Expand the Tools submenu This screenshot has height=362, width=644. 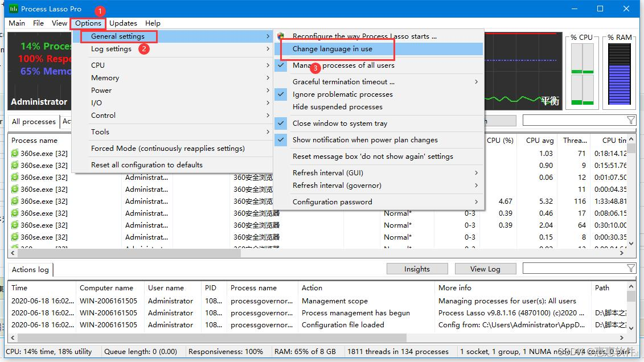[x=172, y=131]
